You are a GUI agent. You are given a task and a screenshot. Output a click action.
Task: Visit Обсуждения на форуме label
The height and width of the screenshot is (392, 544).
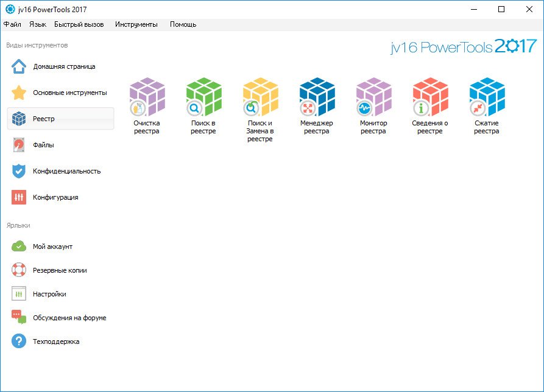[x=69, y=318]
